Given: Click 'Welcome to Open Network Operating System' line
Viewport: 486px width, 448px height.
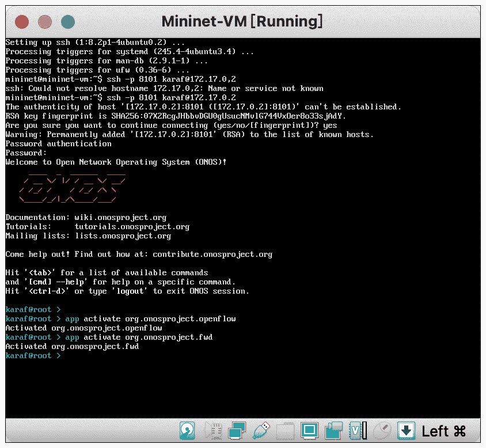Looking at the screenshot, I should (116, 162).
